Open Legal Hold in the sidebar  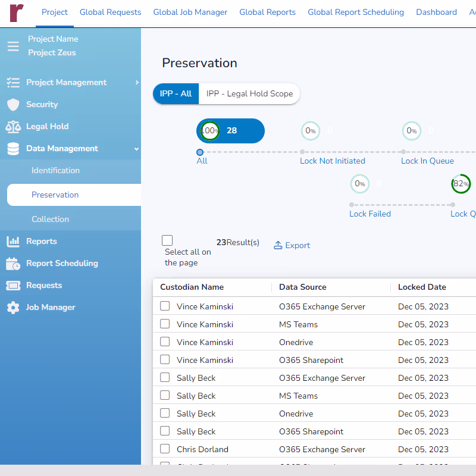pyautogui.click(x=48, y=127)
